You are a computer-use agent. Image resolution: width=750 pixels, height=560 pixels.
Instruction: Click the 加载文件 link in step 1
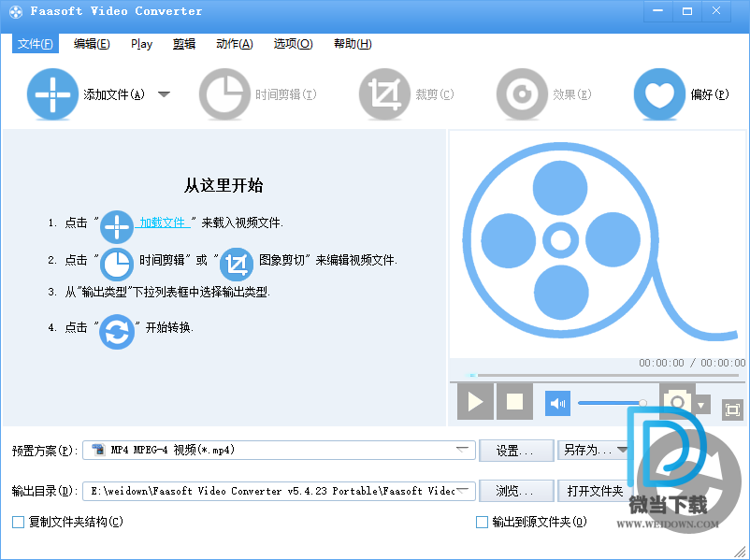point(163,223)
